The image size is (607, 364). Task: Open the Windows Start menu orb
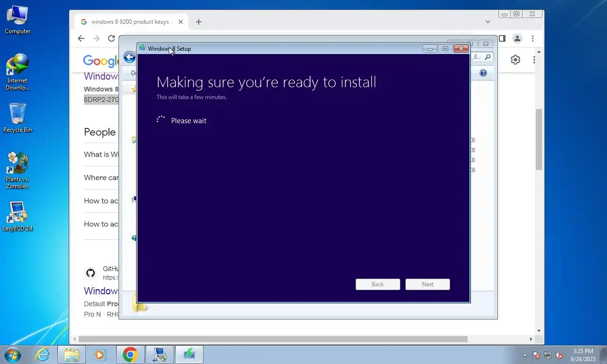click(x=12, y=355)
